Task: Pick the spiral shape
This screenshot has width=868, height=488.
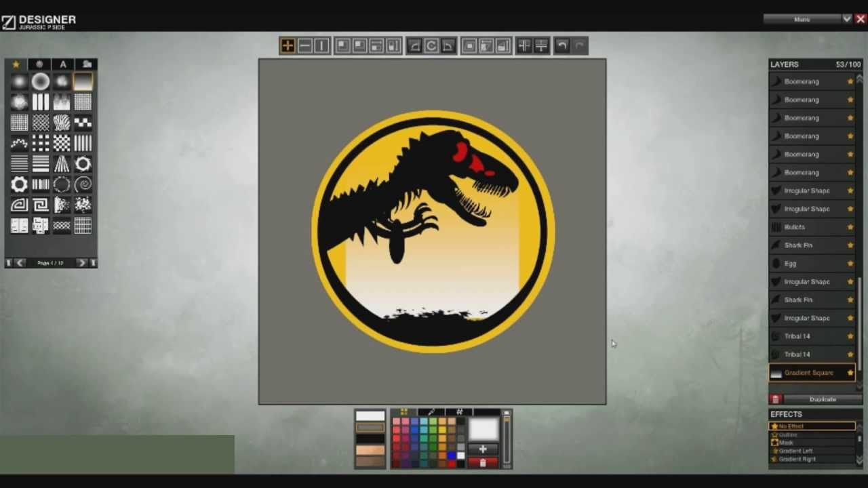Action: pyautogui.click(x=83, y=184)
